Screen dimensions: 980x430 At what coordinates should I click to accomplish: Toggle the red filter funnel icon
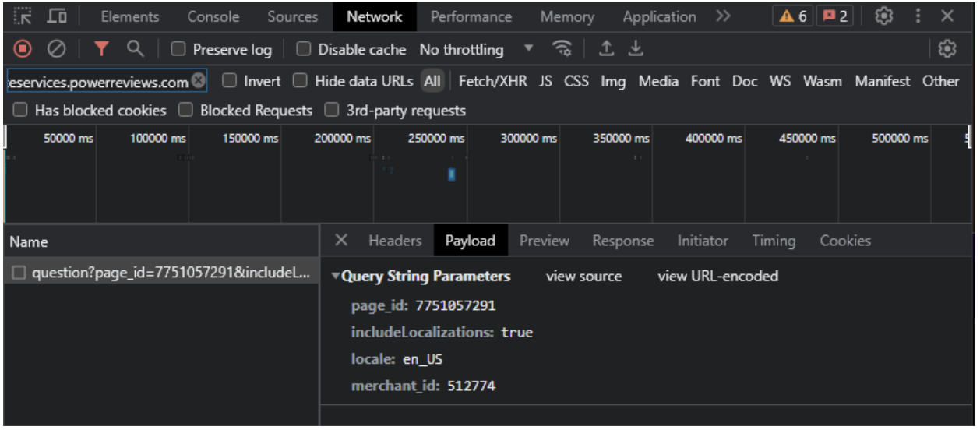click(x=101, y=49)
